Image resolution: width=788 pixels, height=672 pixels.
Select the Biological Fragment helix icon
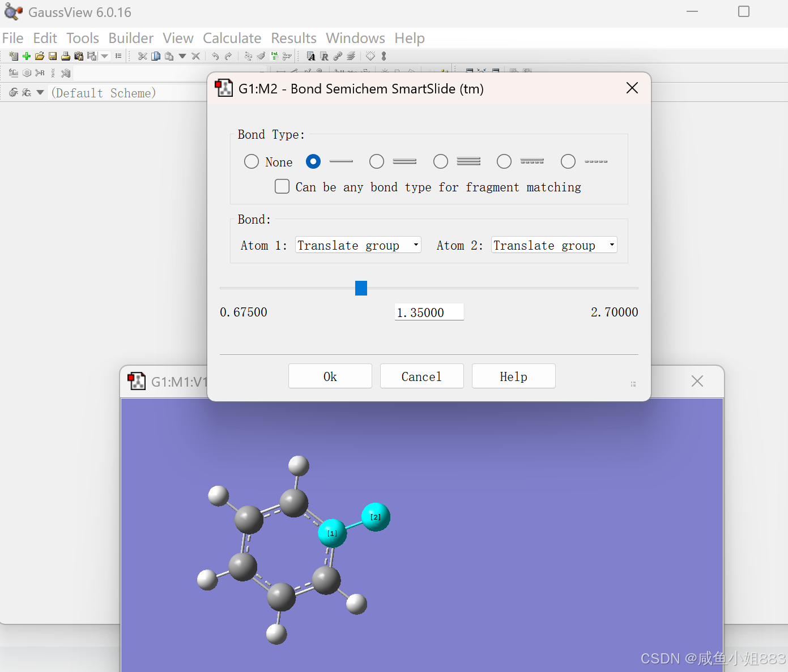[53, 73]
